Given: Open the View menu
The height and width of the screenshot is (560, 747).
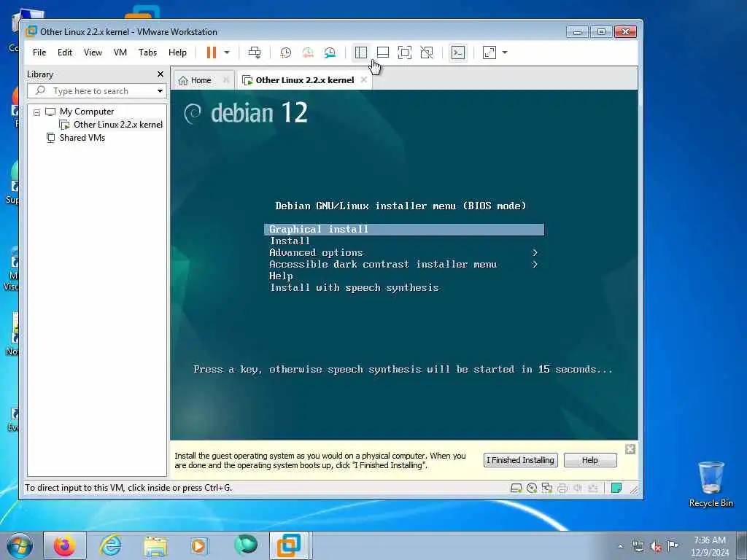Looking at the screenshot, I should point(93,52).
